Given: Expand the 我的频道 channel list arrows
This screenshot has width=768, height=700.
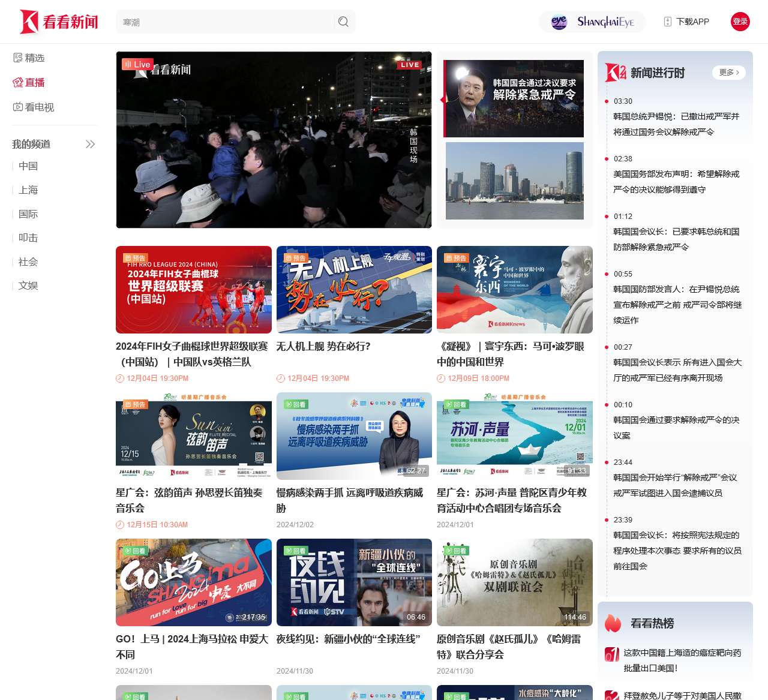Looking at the screenshot, I should (90, 144).
